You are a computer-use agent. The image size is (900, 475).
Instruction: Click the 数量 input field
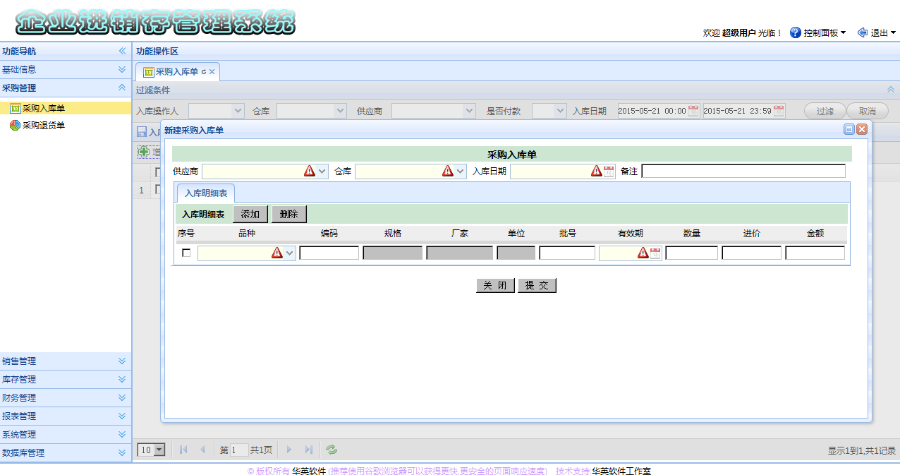(692, 253)
